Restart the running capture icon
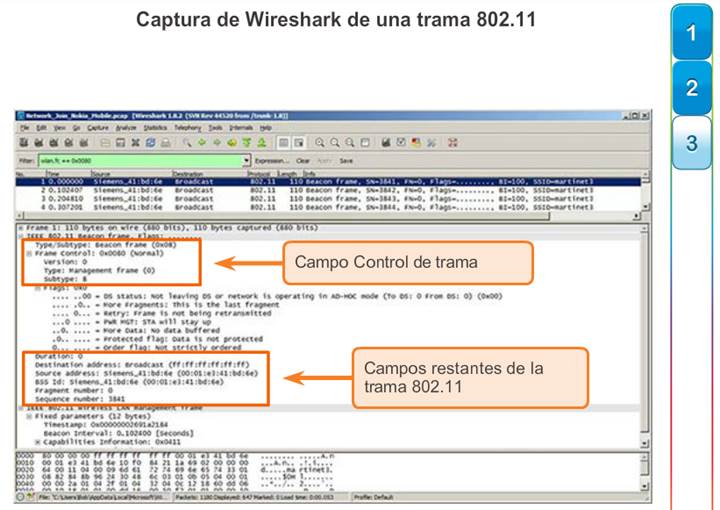 click(84, 143)
